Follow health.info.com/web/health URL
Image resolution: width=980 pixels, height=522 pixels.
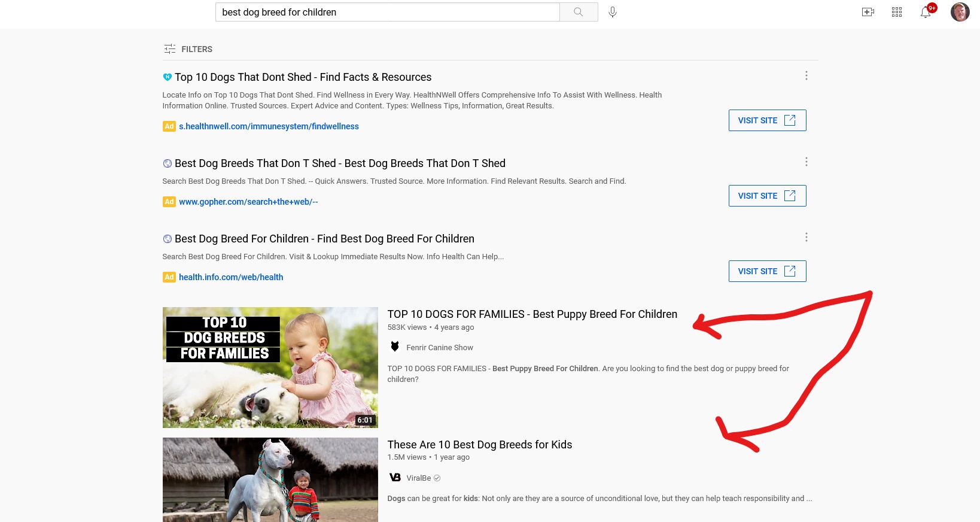(231, 277)
